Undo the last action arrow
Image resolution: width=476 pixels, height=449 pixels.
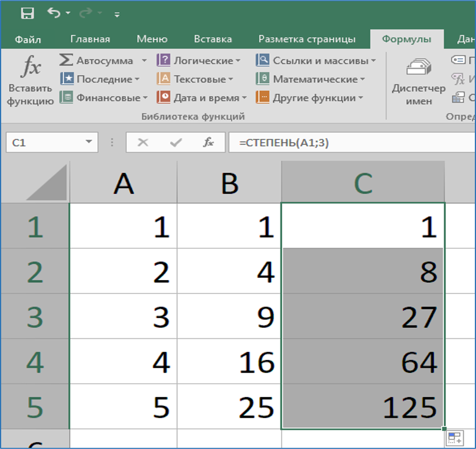[x=54, y=13]
